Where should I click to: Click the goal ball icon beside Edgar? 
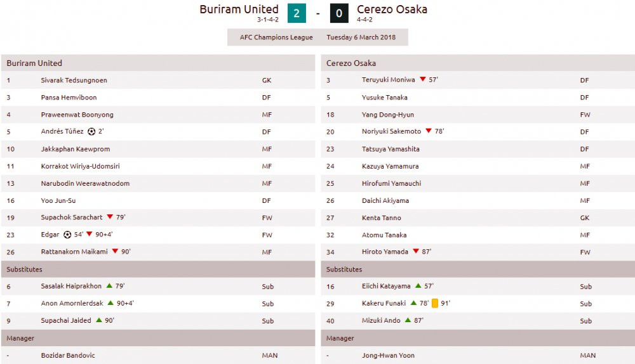click(67, 235)
